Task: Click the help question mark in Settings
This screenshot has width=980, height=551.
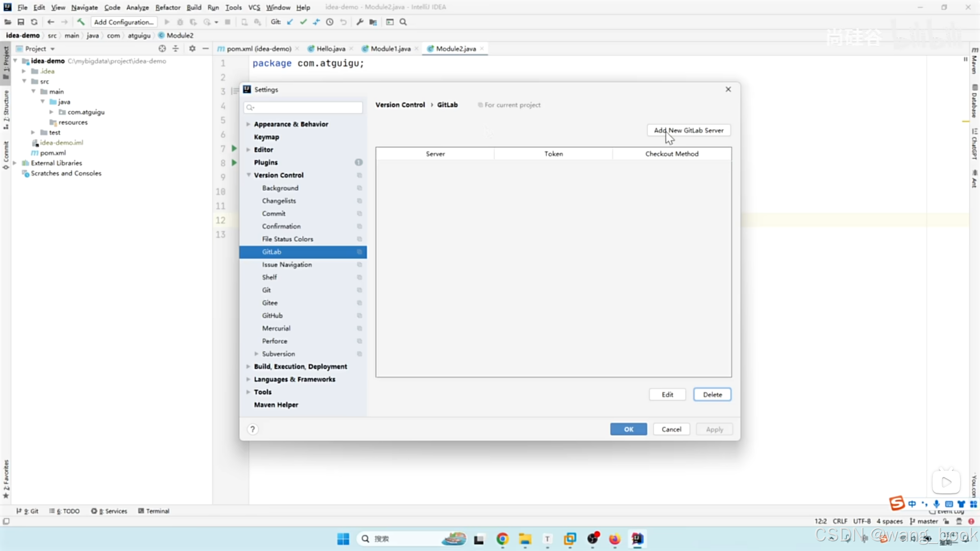Action: click(x=253, y=430)
